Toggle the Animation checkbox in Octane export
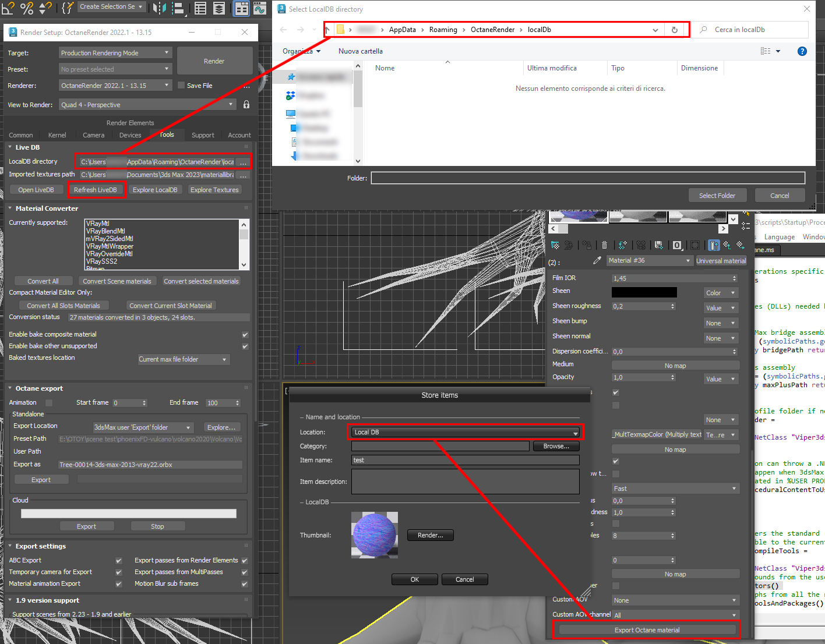The height and width of the screenshot is (644, 825). (49, 402)
